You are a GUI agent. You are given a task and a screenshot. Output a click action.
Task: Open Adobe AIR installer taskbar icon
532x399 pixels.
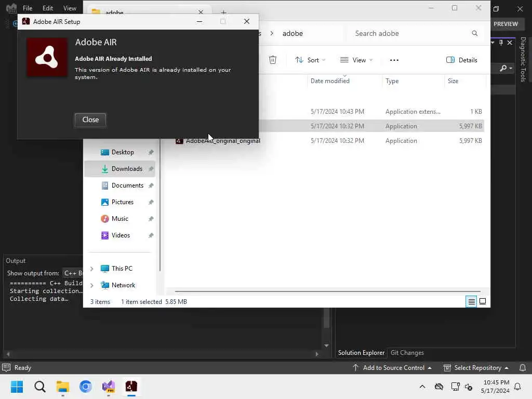[131, 387]
